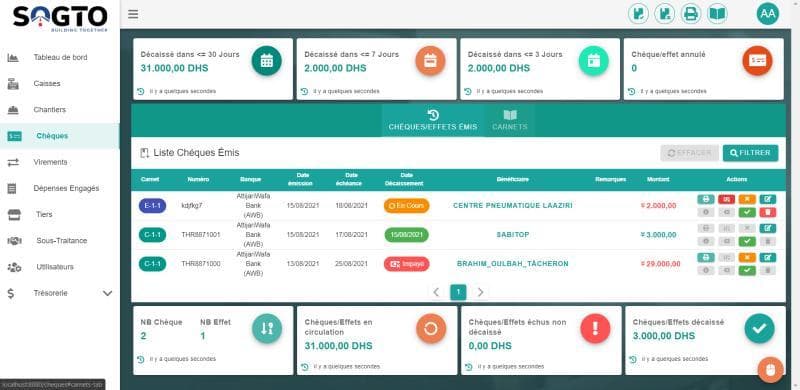Viewport: 800px width, 390px height.
Task: Print the kdjfkg7 cheque row
Action: (x=706, y=199)
